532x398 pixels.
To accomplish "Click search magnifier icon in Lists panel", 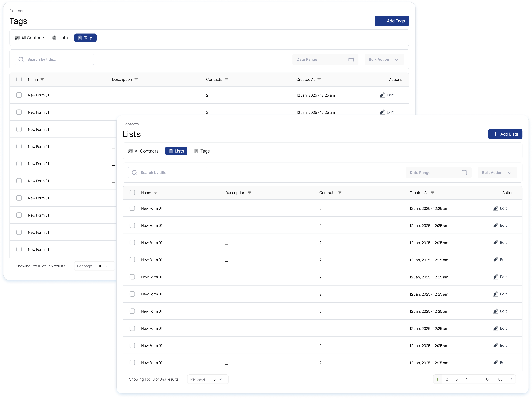I will [x=134, y=173].
